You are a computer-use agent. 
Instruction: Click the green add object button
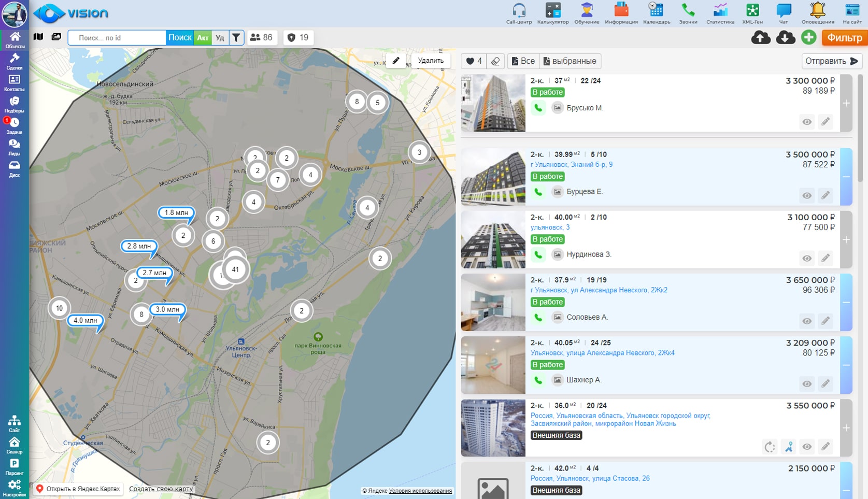[x=808, y=37]
